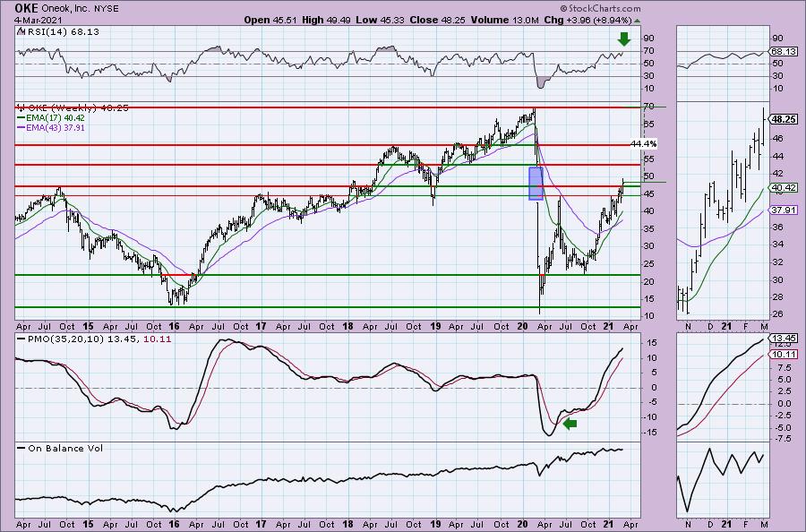Click the 28 label on the right panel price scale
Viewport: 806px width, 532px height.
point(777,297)
